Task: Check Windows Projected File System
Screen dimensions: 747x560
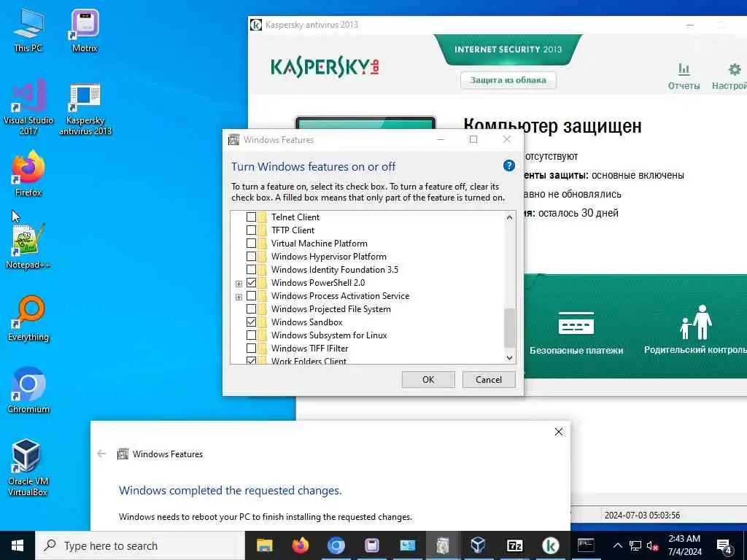Action: 251,309
